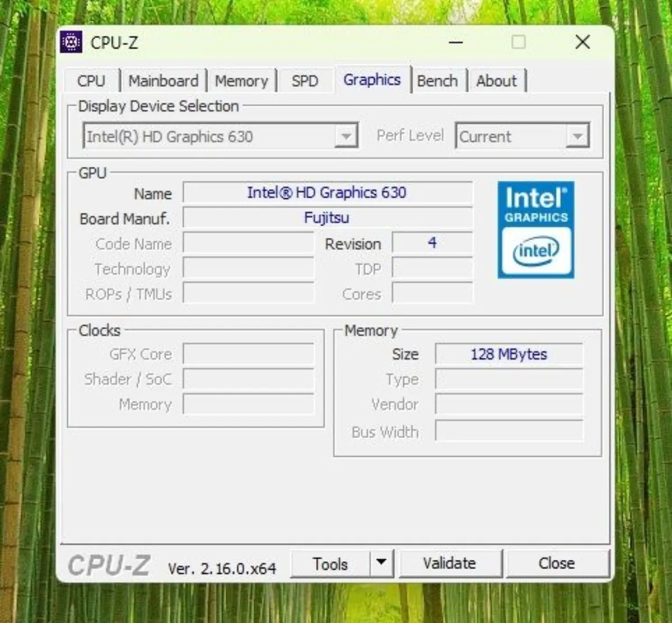Close CPU-Z with the title bar X
This screenshot has height=623, width=672.
point(582,43)
